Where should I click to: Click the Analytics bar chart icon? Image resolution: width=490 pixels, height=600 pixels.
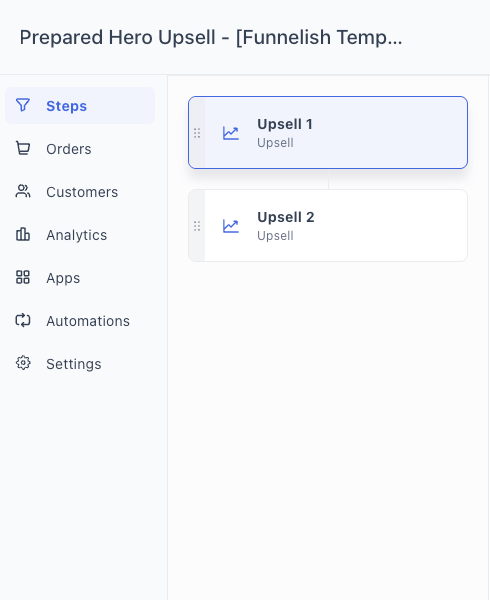pyautogui.click(x=23, y=235)
